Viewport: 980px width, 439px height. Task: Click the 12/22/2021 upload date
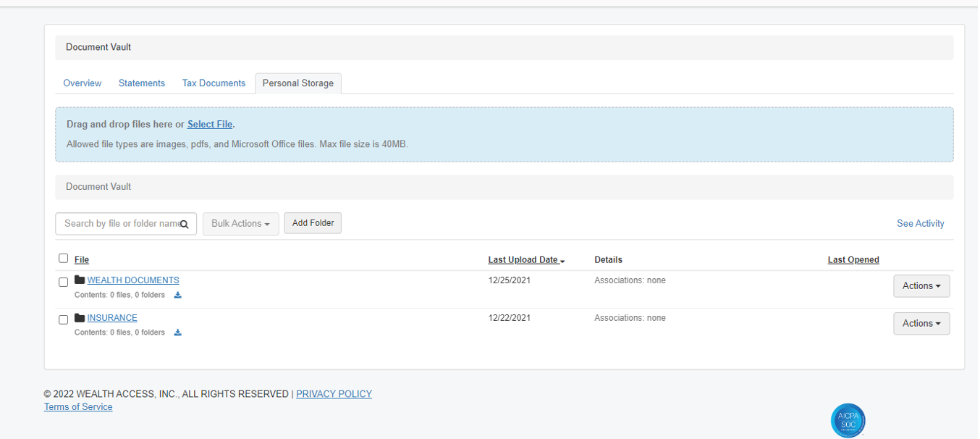pos(510,318)
